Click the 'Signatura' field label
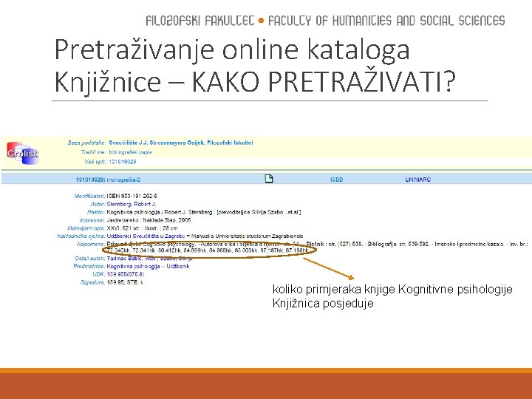Screen dimensions: 532x399 pyautogui.click(x=92, y=282)
